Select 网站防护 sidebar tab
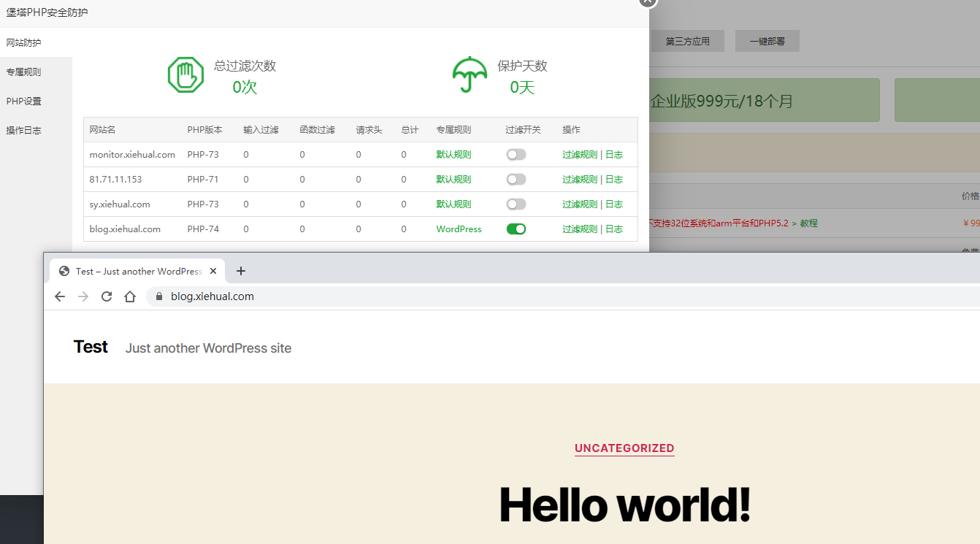980x544 pixels. 36,42
